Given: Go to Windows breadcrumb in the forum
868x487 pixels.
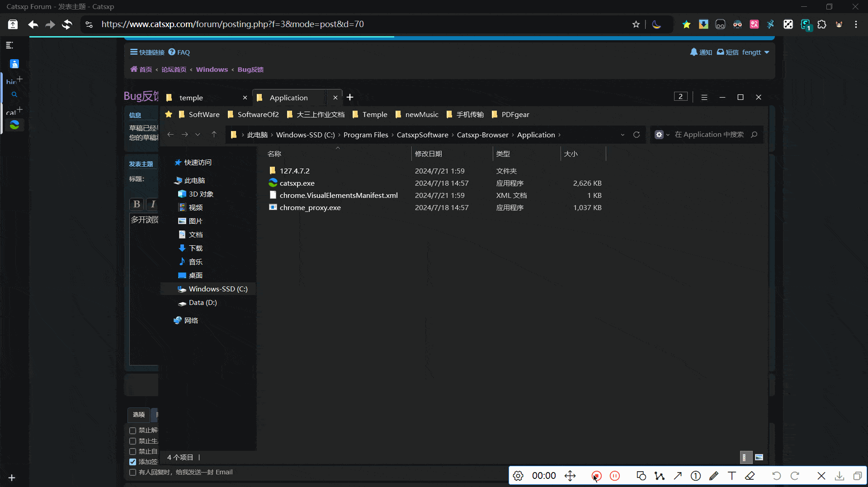Looking at the screenshot, I should [x=212, y=70].
